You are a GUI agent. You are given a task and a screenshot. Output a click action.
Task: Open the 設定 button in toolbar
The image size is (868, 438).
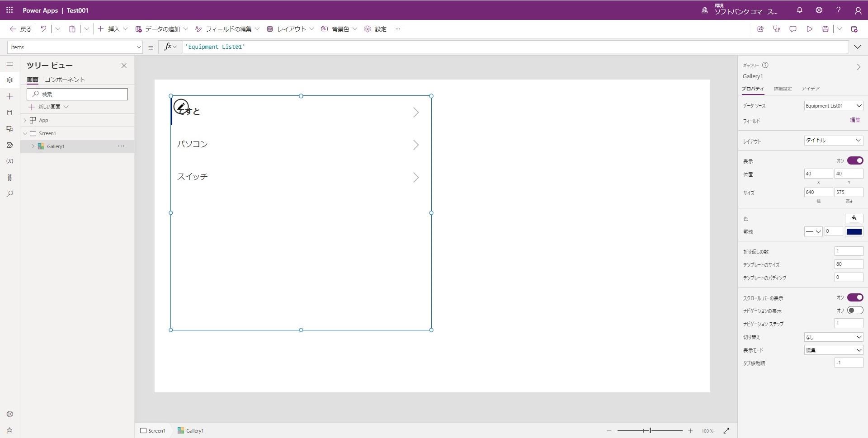point(375,29)
